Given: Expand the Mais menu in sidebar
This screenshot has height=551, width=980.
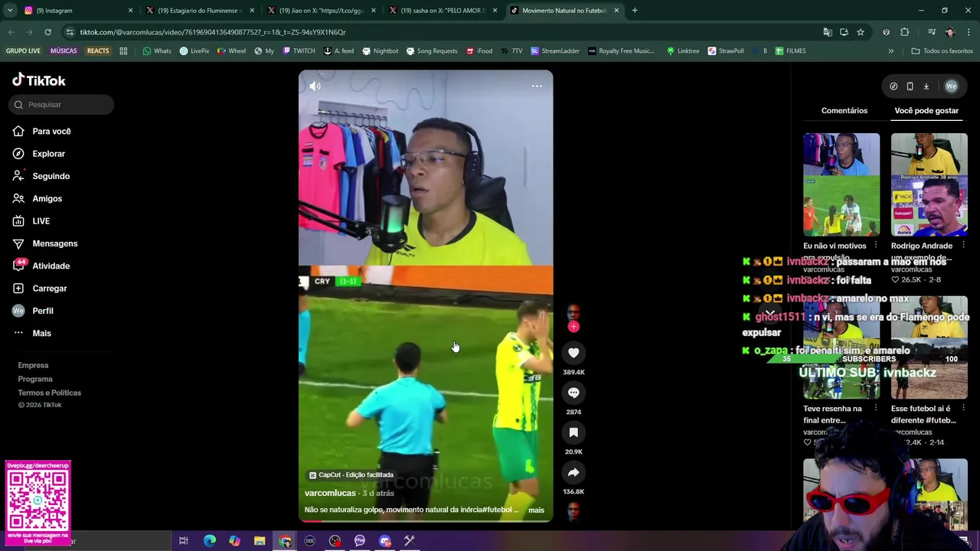Looking at the screenshot, I should [41, 333].
